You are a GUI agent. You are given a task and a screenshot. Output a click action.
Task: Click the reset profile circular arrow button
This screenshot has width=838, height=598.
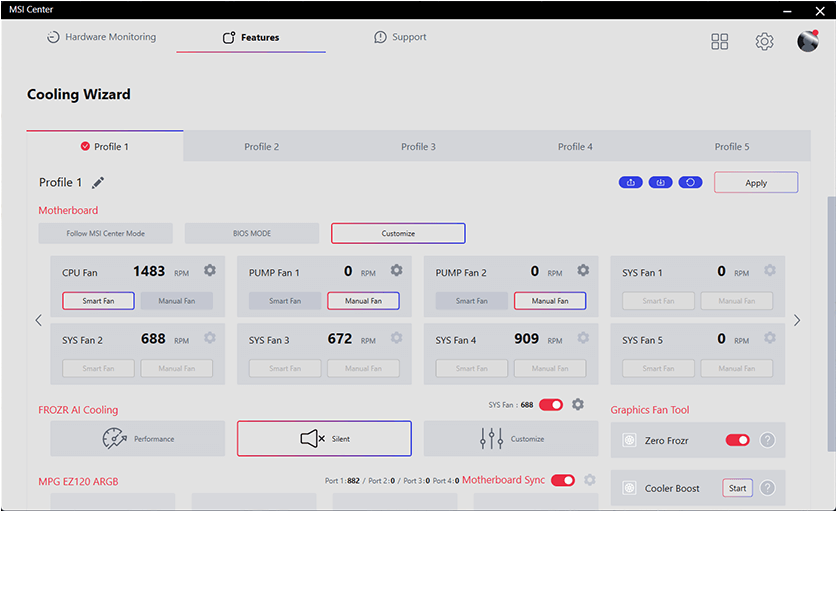[691, 182]
